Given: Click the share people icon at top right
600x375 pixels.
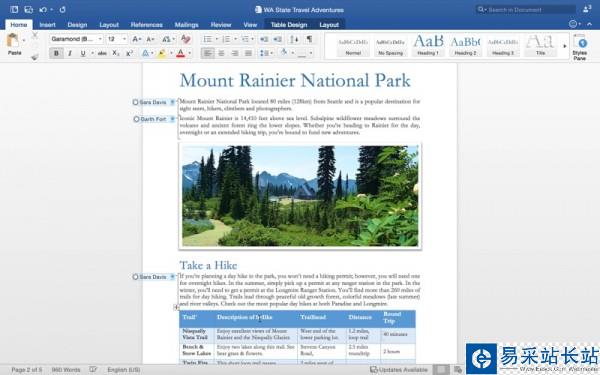Looking at the screenshot, I should coord(587,9).
